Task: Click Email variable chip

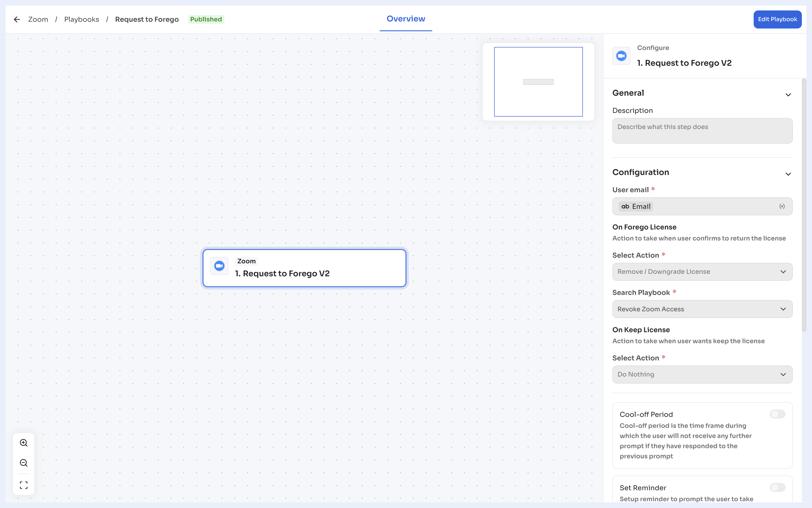Action: click(636, 206)
